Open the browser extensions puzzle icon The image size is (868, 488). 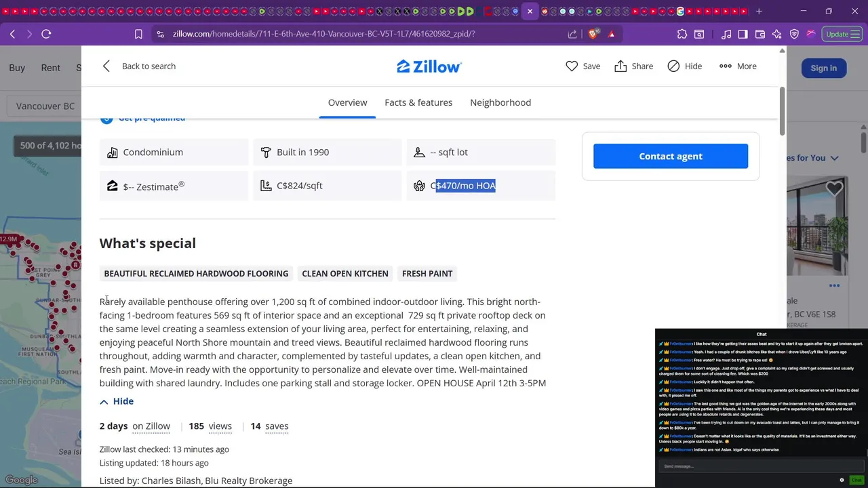click(x=682, y=34)
